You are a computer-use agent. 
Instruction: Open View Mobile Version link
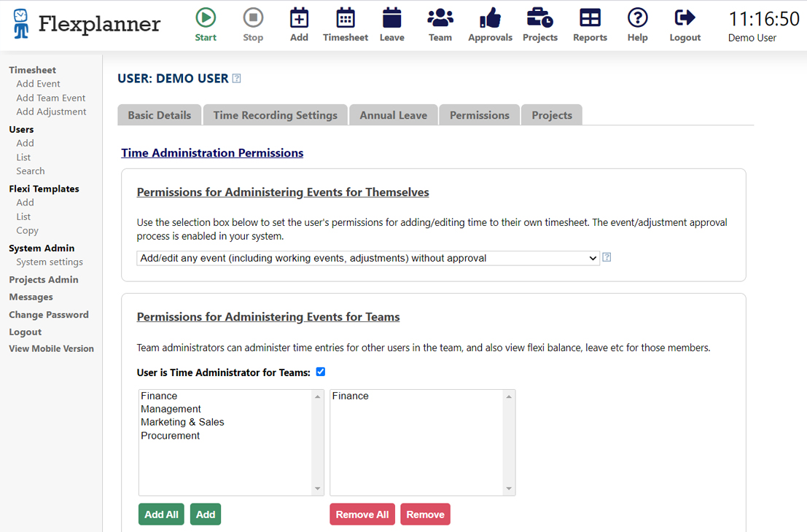(52, 348)
